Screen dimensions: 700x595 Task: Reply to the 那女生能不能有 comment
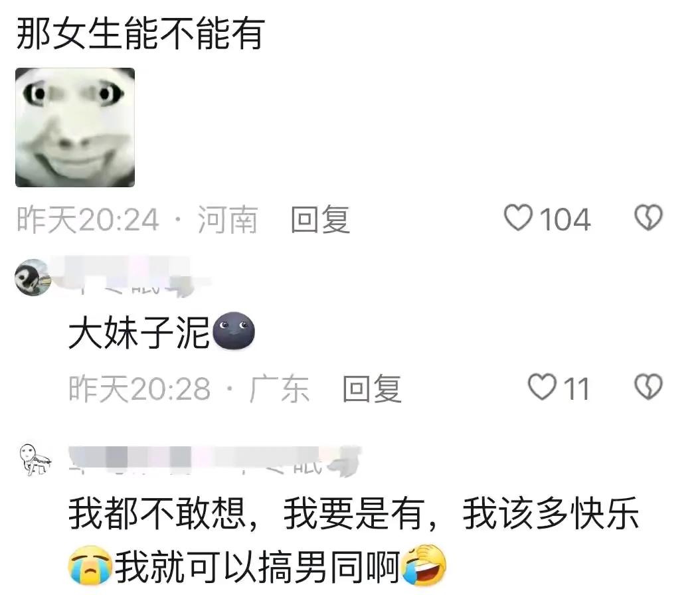(320, 219)
